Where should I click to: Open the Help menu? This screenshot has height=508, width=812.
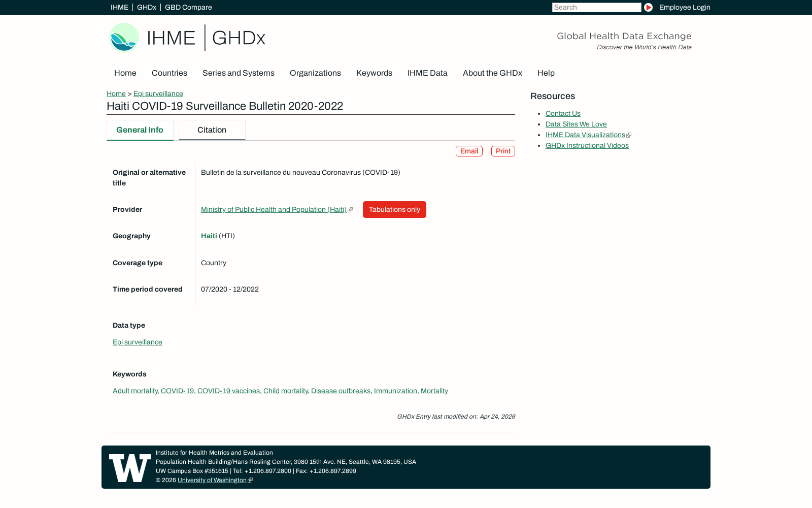click(x=546, y=73)
